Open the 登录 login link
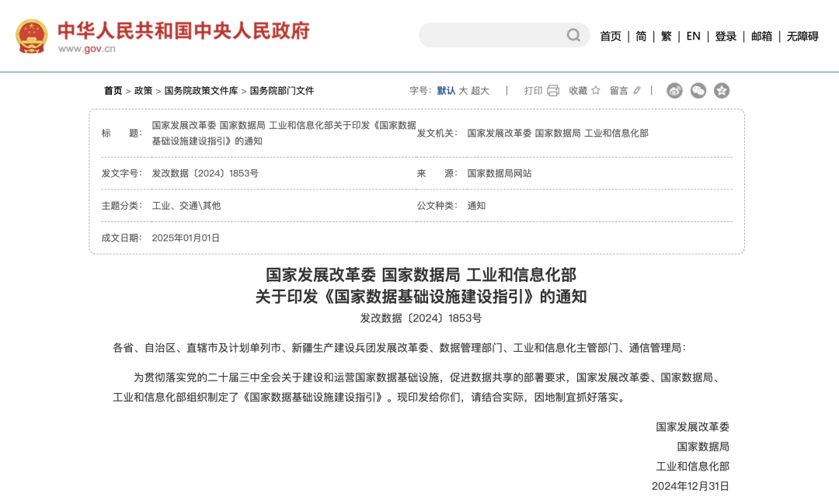Viewport: 839px width, 504px height. [726, 36]
